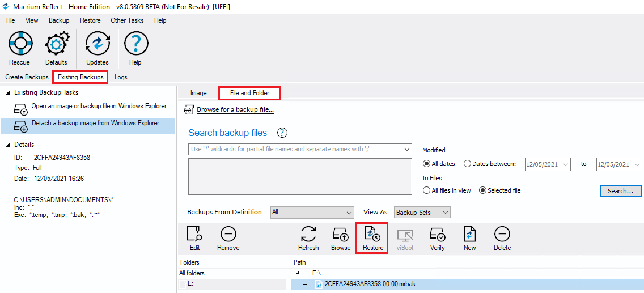
Task: Click the Delete toolbar icon
Action: pyautogui.click(x=502, y=235)
